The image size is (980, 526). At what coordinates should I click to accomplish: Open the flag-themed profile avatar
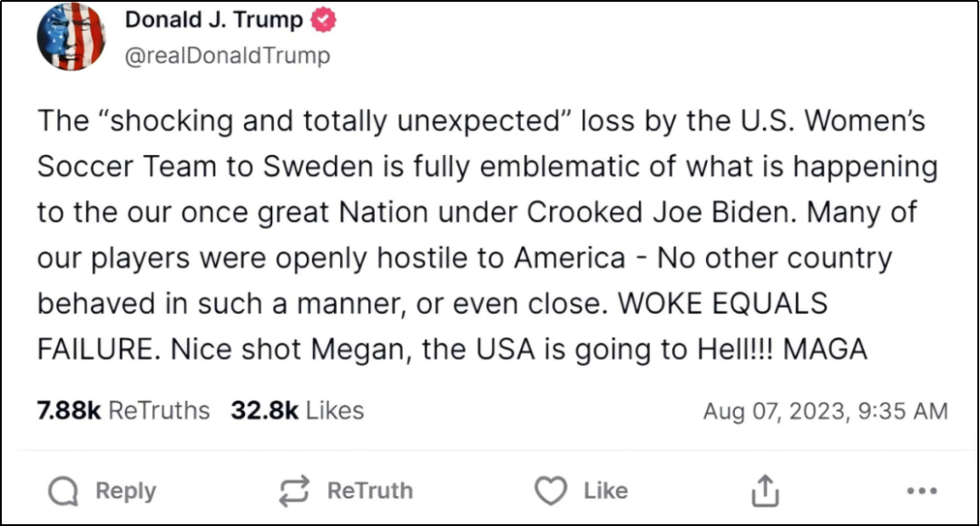coord(71,37)
